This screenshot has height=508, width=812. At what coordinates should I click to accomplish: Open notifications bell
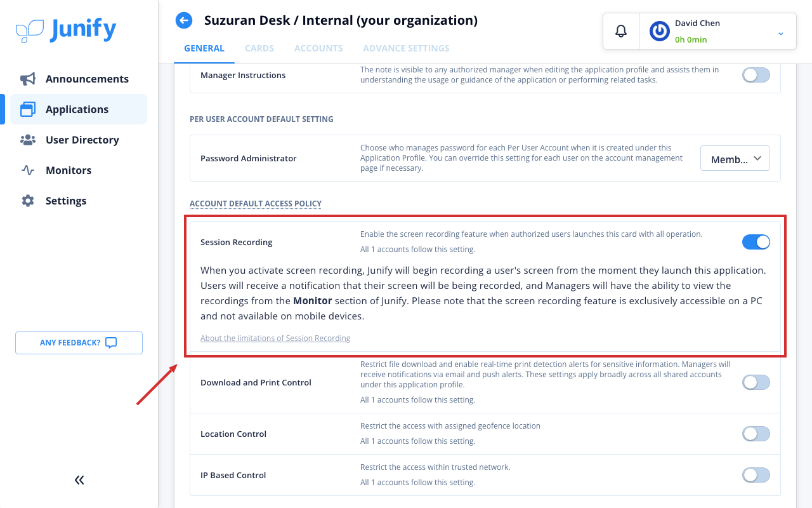(621, 30)
